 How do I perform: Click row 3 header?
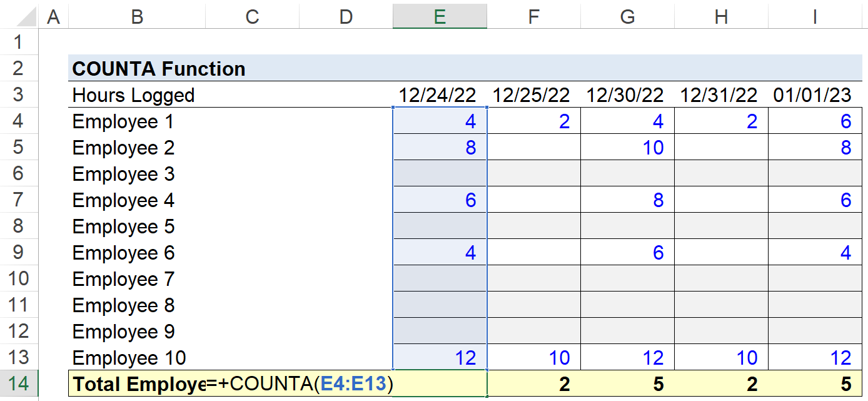click(19, 95)
